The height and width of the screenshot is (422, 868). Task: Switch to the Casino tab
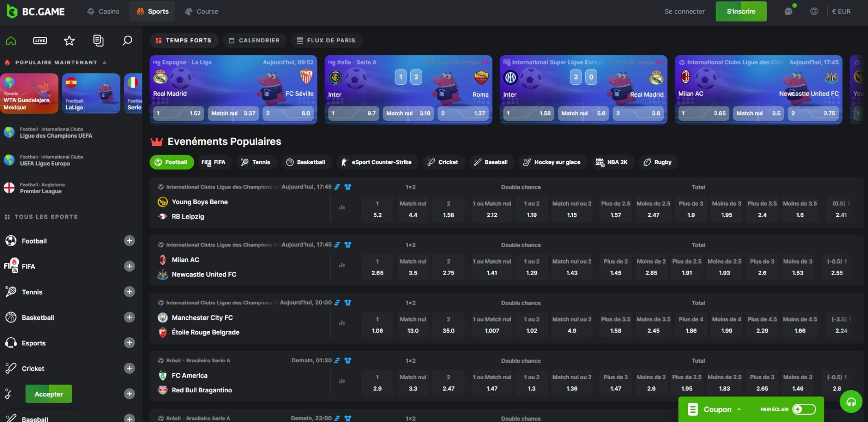click(x=103, y=11)
